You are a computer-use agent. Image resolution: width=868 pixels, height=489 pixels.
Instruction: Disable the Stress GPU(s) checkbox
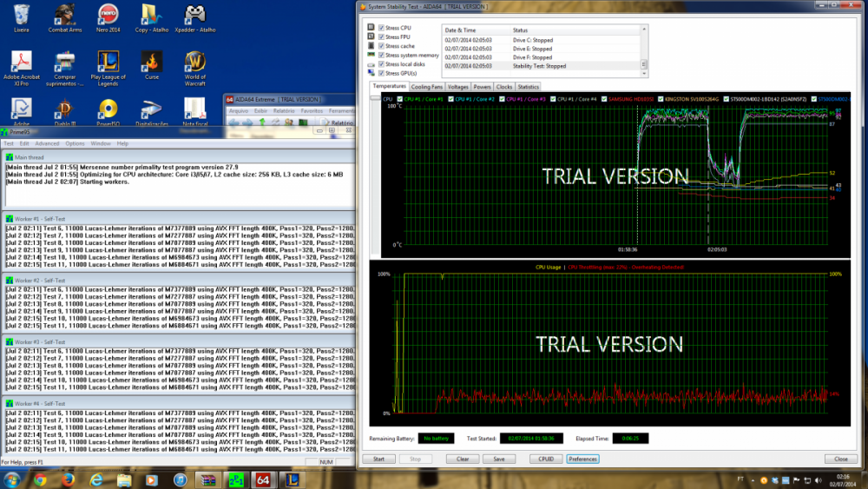[381, 74]
